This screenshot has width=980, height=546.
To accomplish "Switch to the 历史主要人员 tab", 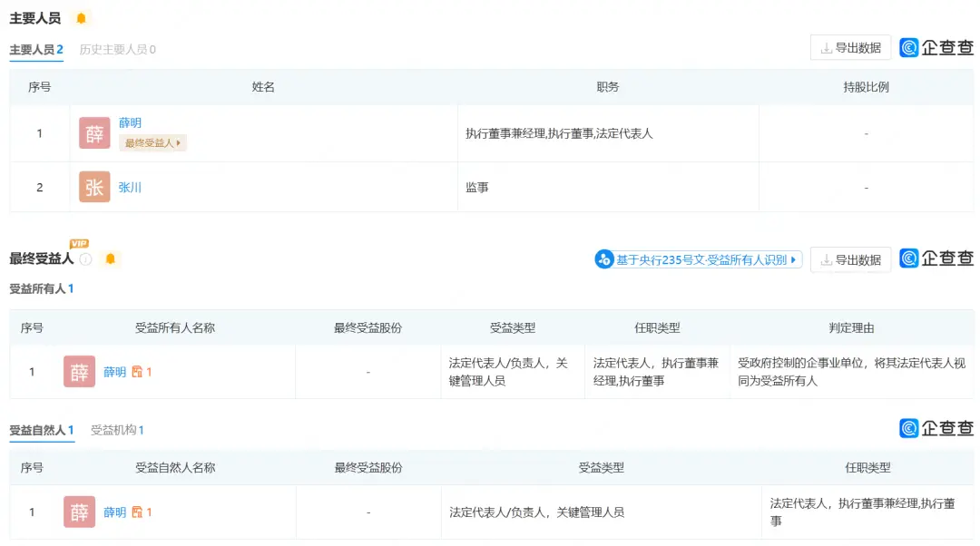I will (117, 50).
